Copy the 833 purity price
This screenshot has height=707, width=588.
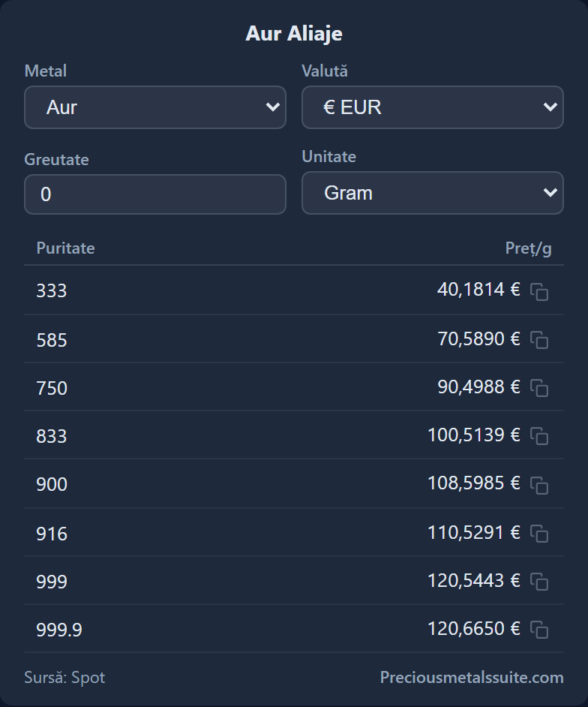[x=539, y=436]
